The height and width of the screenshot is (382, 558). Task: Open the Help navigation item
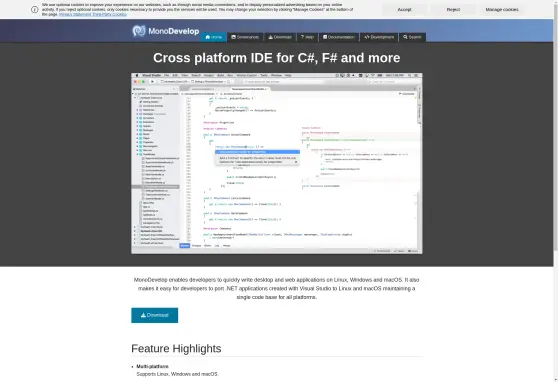tap(307, 37)
